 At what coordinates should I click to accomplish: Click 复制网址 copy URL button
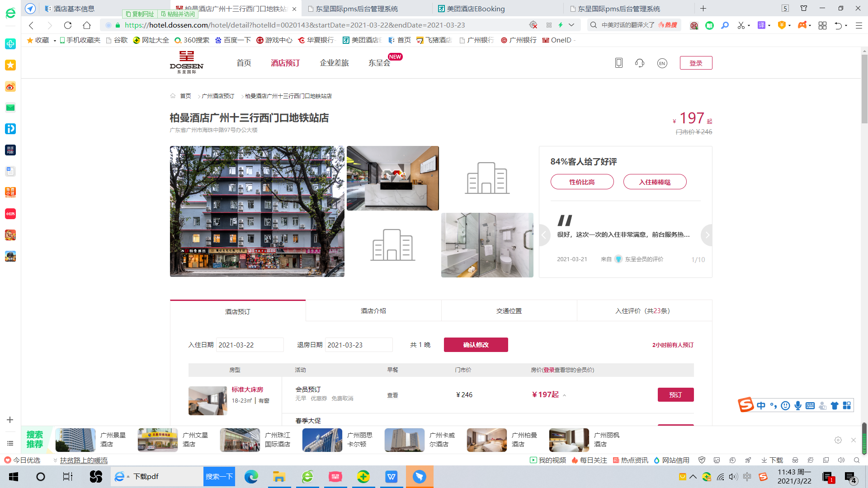[x=140, y=14]
